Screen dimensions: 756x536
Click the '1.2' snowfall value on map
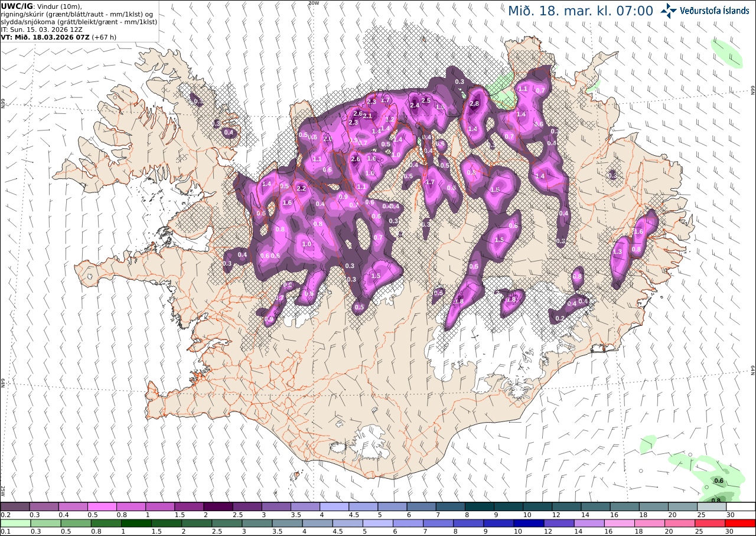[x=389, y=119]
